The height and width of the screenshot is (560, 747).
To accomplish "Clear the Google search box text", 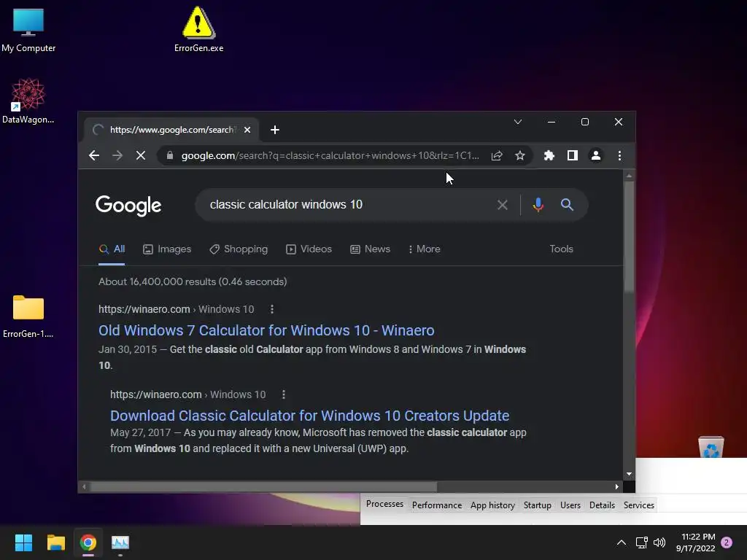I will click(502, 205).
